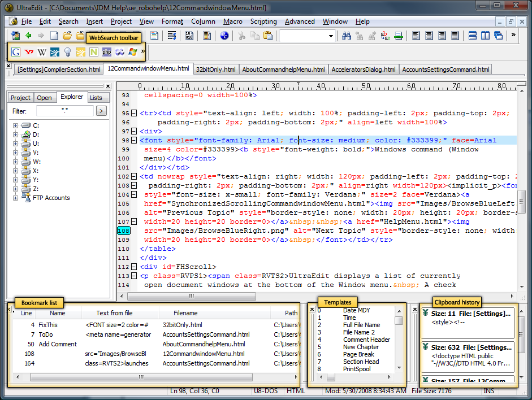Click the Replace ab-ac icon
The height and width of the screenshot is (400, 532).
tap(386, 36)
